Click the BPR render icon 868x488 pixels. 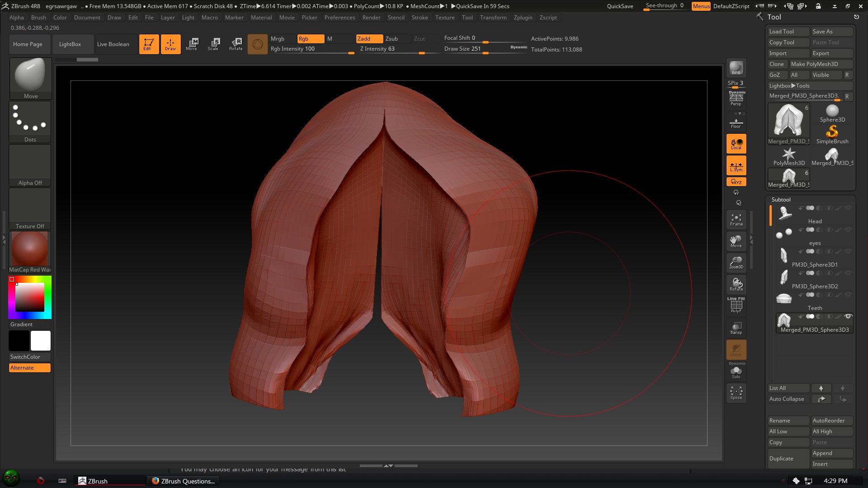click(736, 68)
